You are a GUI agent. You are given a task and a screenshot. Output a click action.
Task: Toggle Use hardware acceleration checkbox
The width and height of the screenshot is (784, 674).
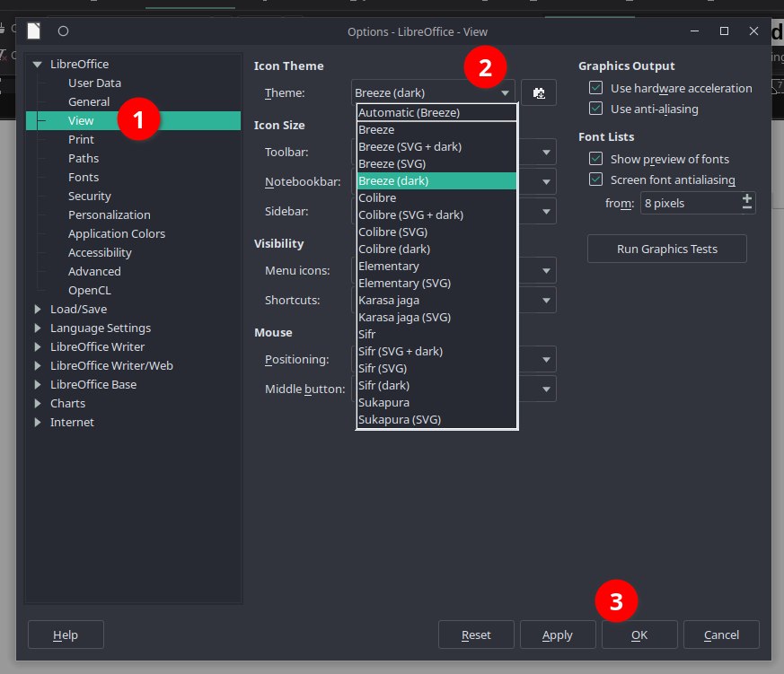pos(595,88)
